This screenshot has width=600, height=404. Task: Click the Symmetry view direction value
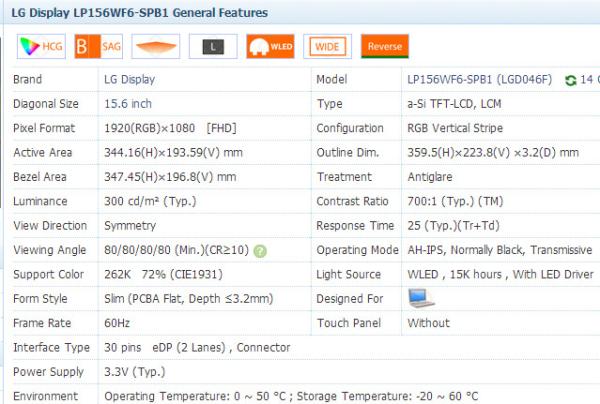click(130, 226)
